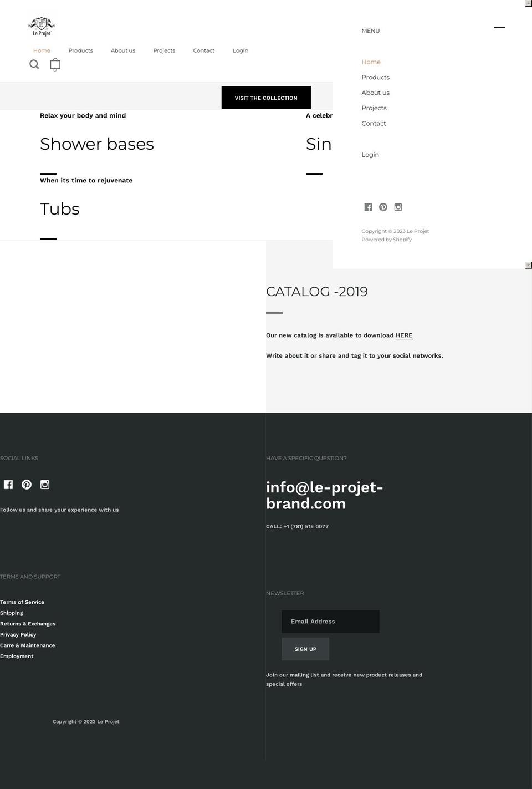Viewport: 532px width, 789px height.
Task: Visit Instagram via the footer icon
Action: (44, 484)
